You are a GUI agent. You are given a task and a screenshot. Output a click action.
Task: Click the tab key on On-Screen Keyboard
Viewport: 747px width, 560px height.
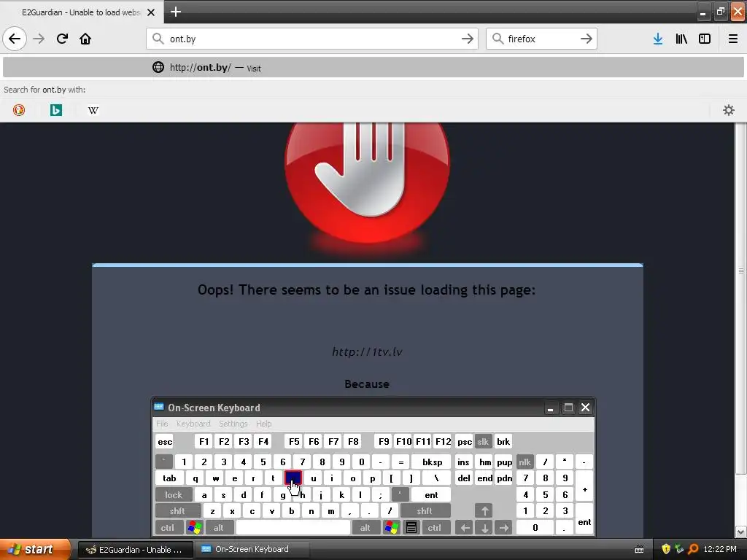pos(169,478)
